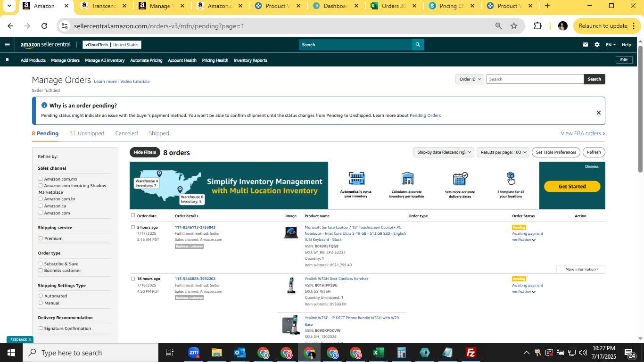Open the Chrome tab search dropdown
Image resolution: width=644 pixels, height=362 pixels.
(x=9, y=6)
